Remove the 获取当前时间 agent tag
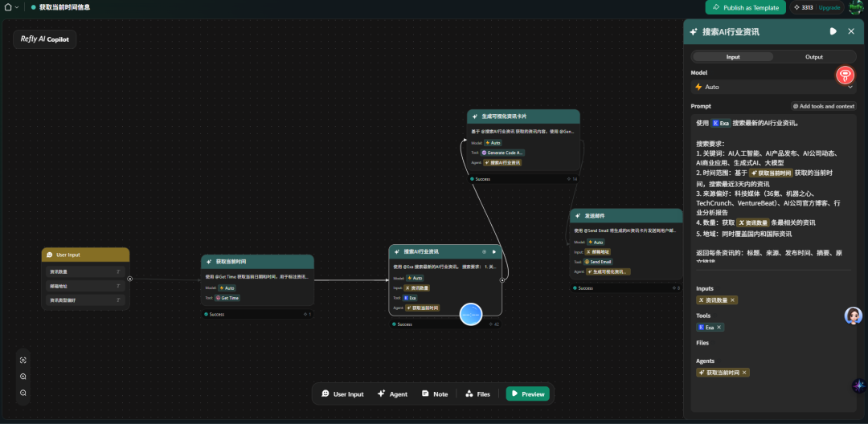This screenshot has width=868, height=424. tap(744, 373)
